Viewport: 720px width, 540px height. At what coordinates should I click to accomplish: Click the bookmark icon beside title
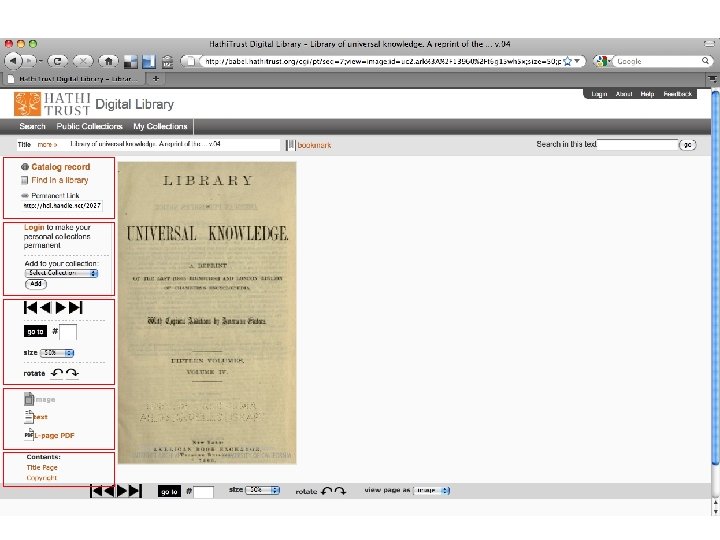[x=291, y=145]
